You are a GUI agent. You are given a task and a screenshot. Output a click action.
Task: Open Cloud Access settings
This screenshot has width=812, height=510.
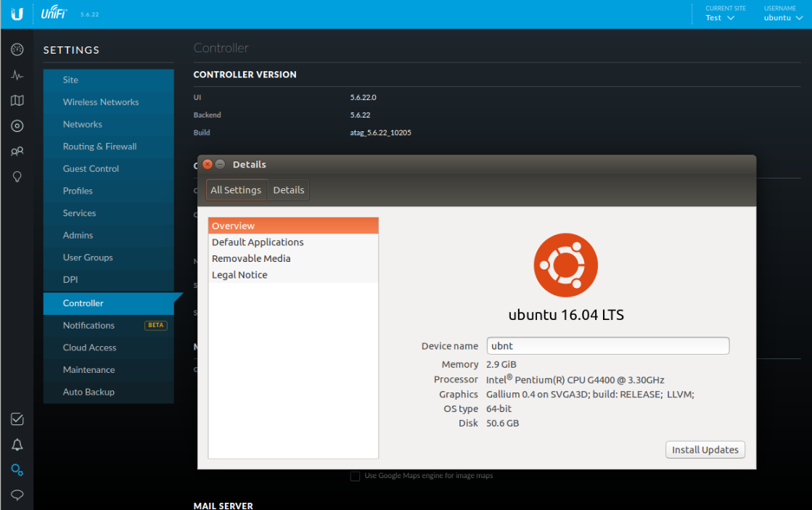click(x=109, y=348)
